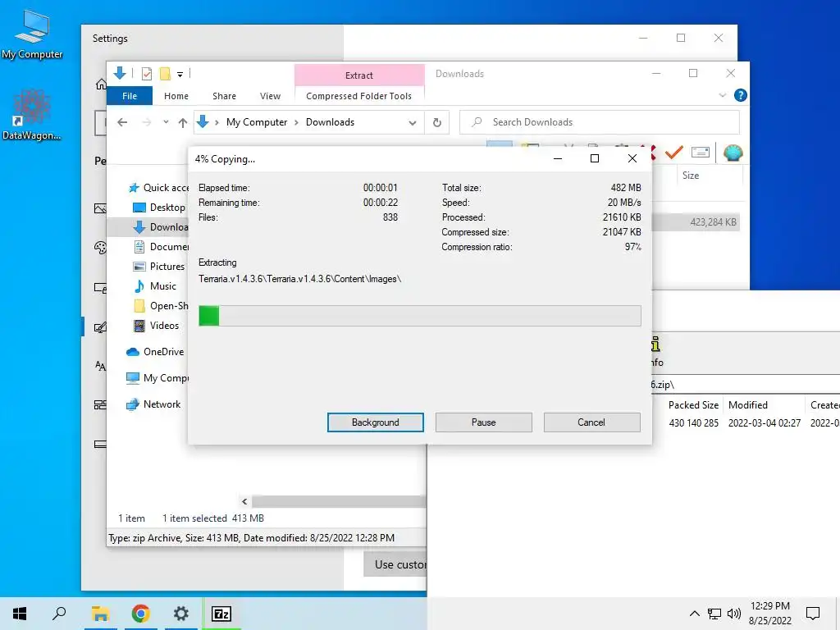The width and height of the screenshot is (840, 630).
Task: Click the New Folder quick access icon
Action: point(166,74)
